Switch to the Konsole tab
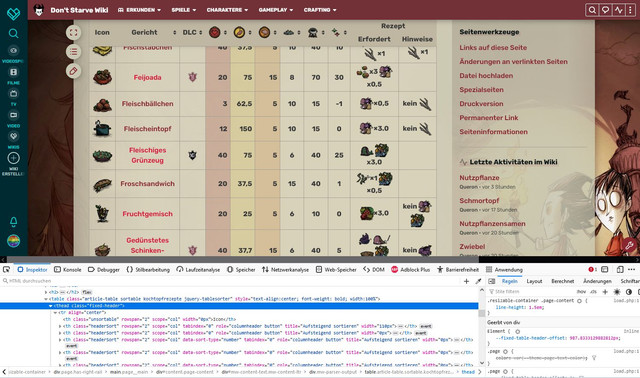 (68, 270)
